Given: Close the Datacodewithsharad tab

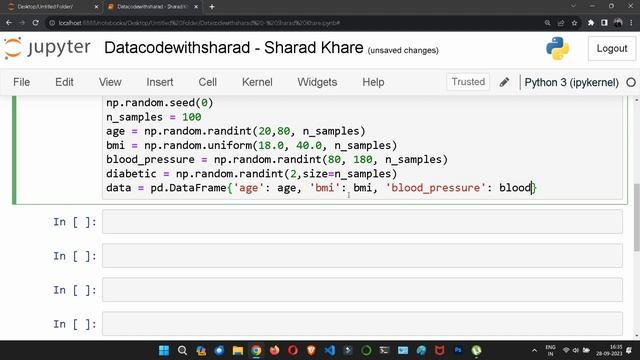Looking at the screenshot, I should coord(196,7).
